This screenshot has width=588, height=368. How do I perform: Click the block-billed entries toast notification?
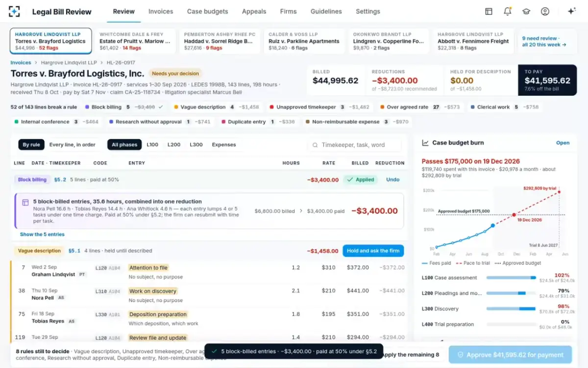coord(294,351)
